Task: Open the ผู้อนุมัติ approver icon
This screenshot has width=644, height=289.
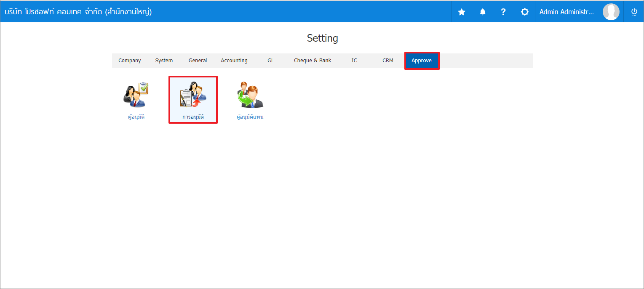Action: coord(136,95)
